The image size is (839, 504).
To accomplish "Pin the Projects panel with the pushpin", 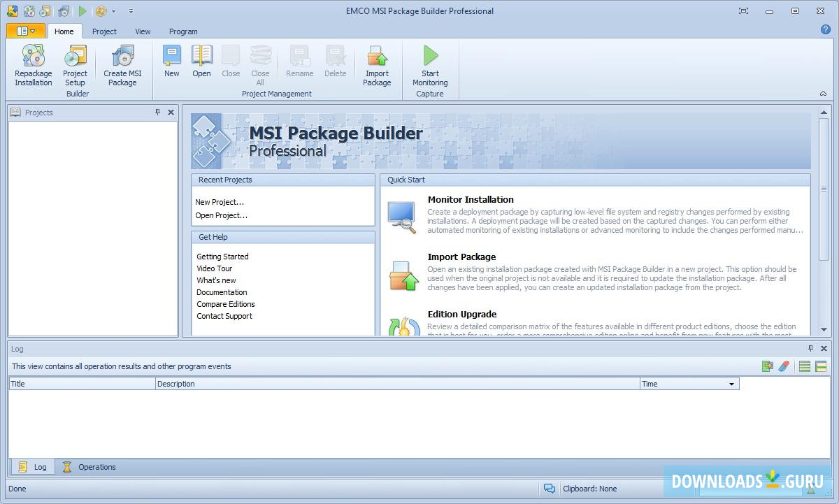I will click(x=157, y=112).
